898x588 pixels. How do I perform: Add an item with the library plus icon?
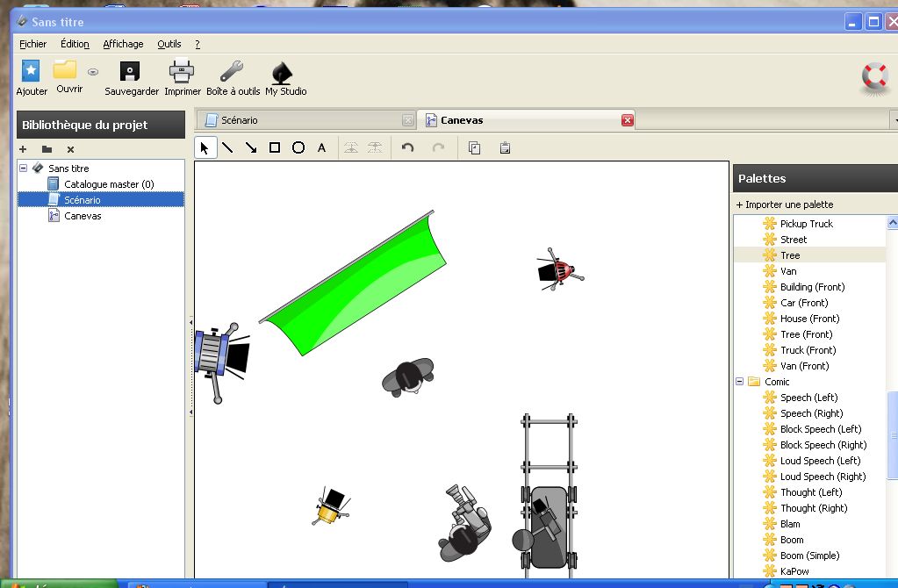click(23, 149)
